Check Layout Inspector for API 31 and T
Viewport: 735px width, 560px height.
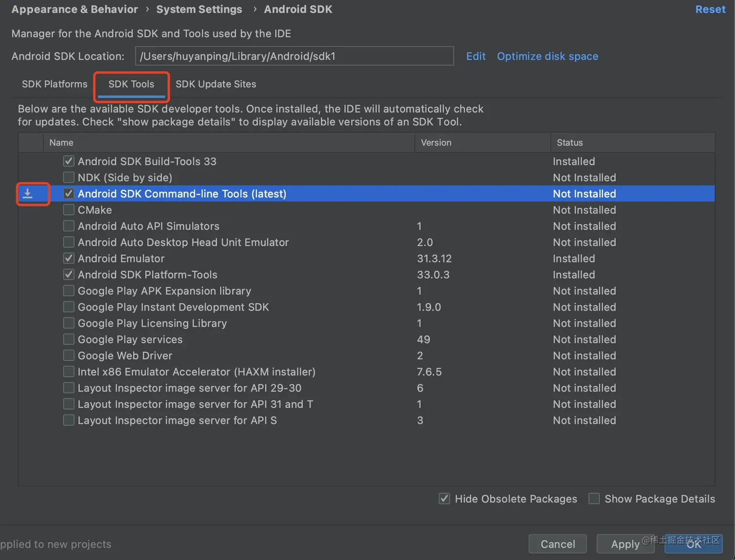click(x=69, y=404)
